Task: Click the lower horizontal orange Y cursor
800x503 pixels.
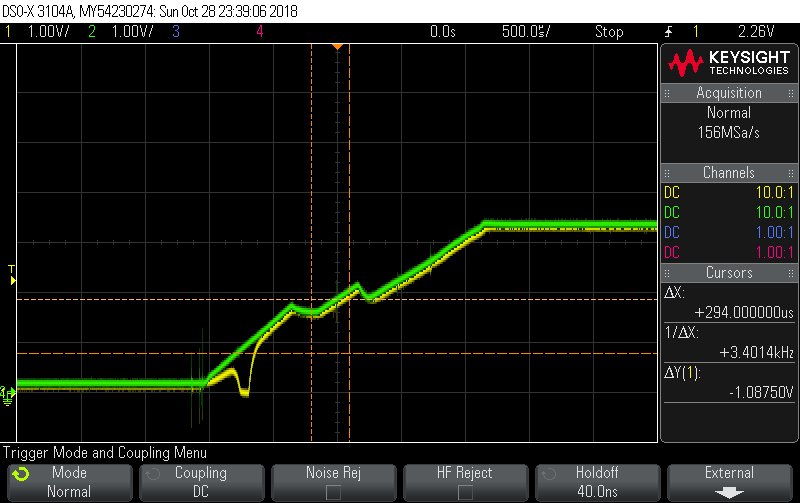Action: [337, 353]
